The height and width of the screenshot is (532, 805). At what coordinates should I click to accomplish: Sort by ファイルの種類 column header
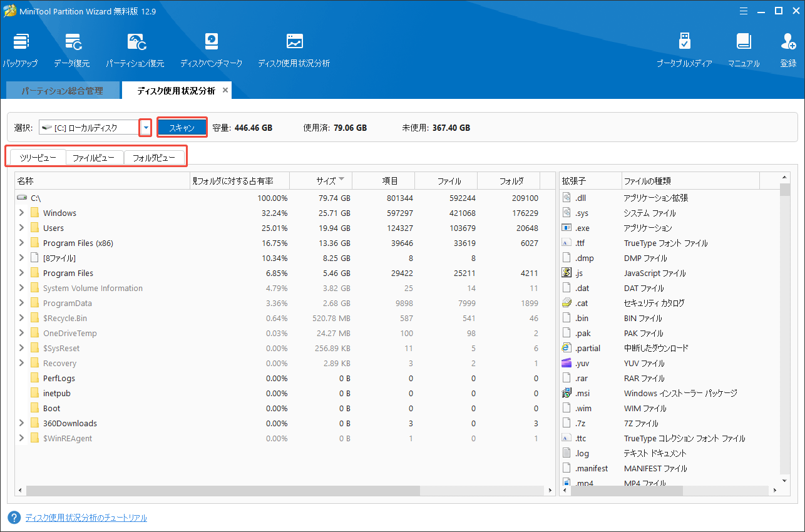690,181
